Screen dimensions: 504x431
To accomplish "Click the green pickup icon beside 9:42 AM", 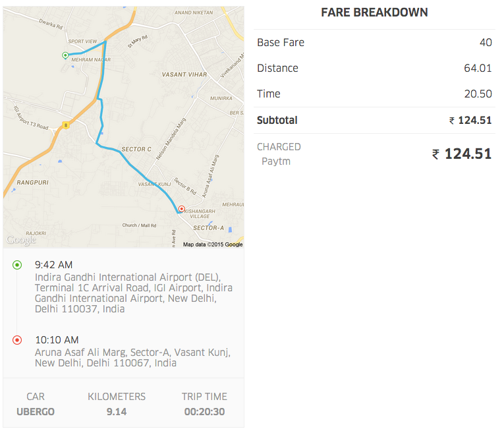I will [x=17, y=265].
